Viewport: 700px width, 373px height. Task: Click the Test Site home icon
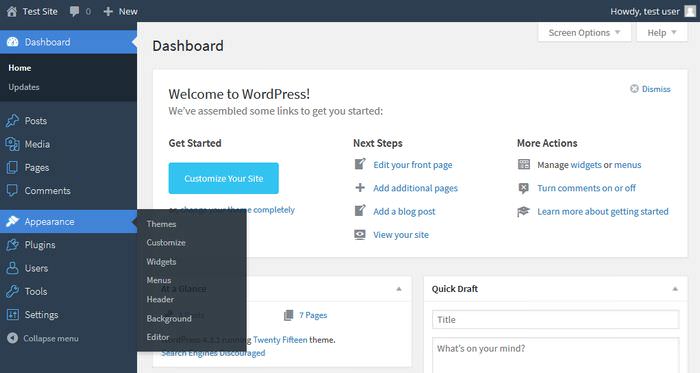(12, 11)
